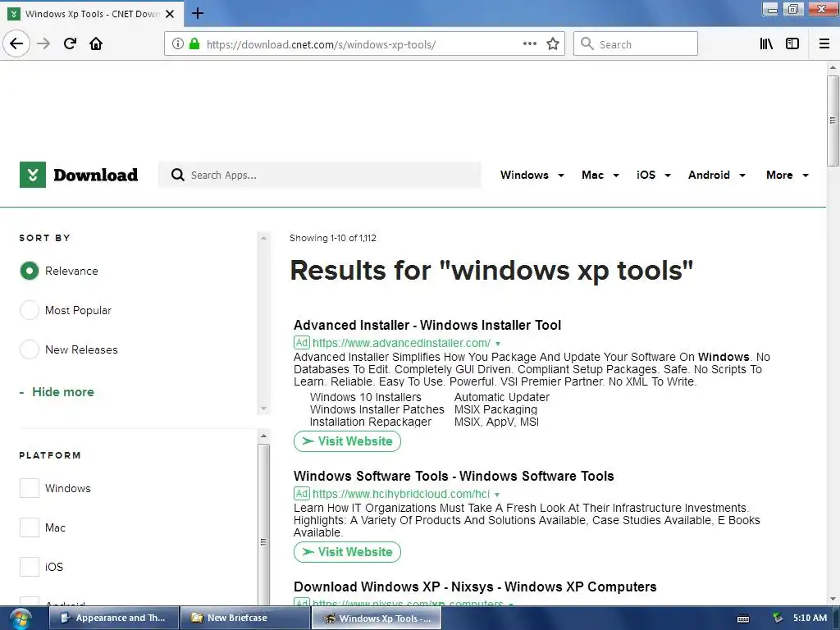Click the Platform panel scroll up arrow
This screenshot has width=840, height=630.
pyautogui.click(x=263, y=436)
